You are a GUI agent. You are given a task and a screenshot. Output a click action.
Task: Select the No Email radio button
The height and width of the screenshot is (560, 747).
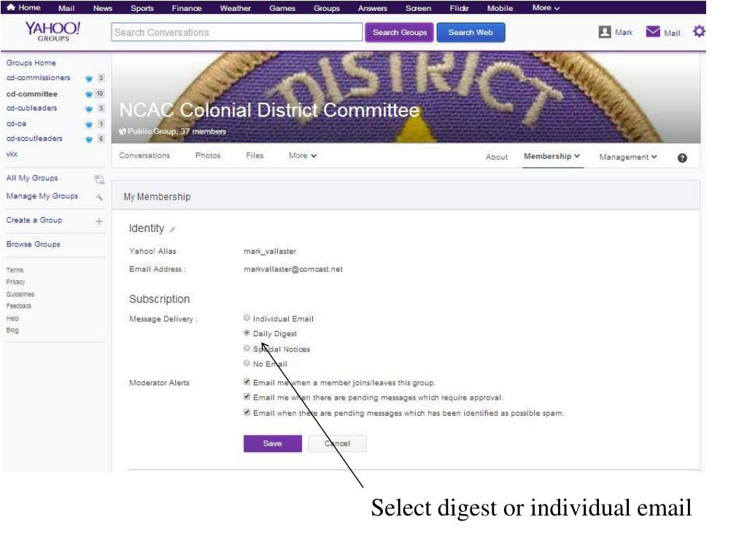pos(247,363)
